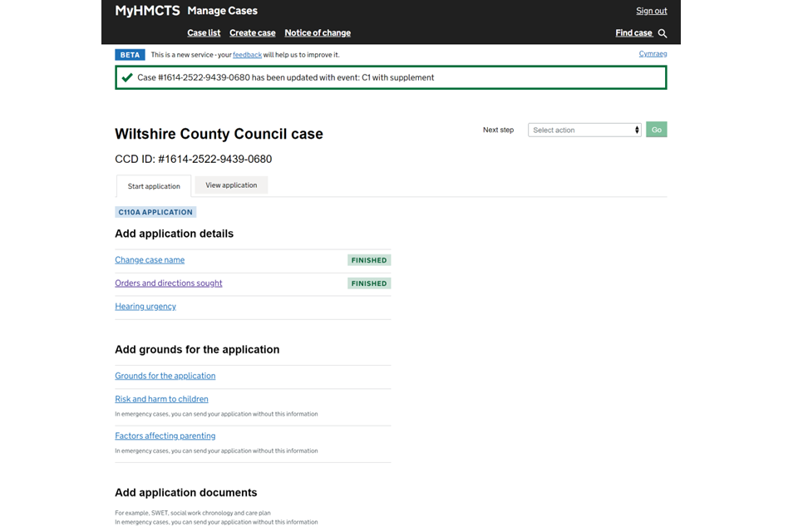Image resolution: width=798 pixels, height=532 pixels.
Task: Switch to the View application tab
Action: tap(231, 185)
